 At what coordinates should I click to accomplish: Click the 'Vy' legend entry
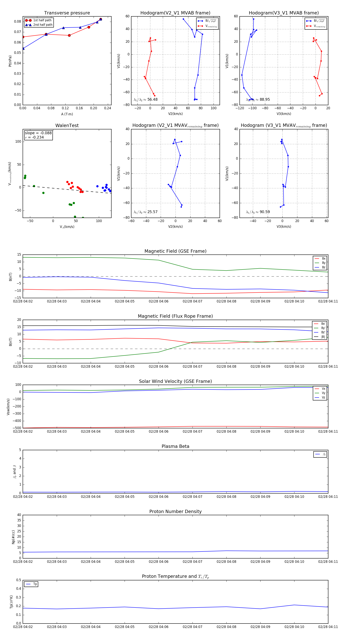click(320, 393)
